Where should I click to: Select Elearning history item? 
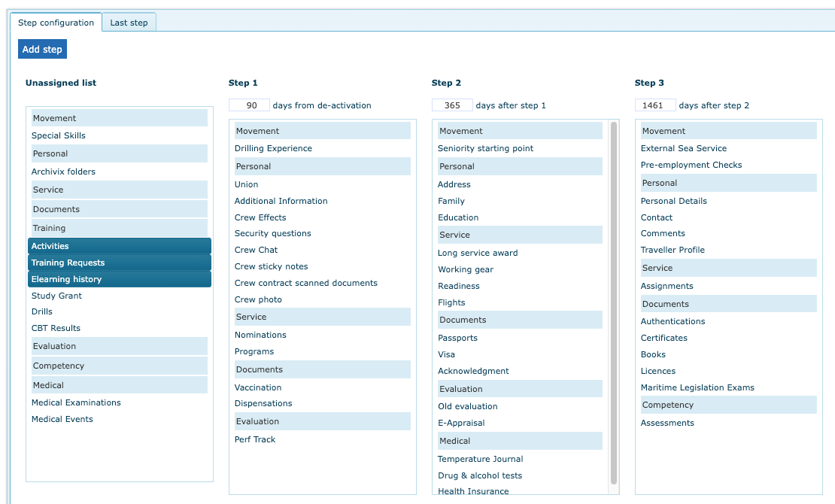tap(120, 279)
